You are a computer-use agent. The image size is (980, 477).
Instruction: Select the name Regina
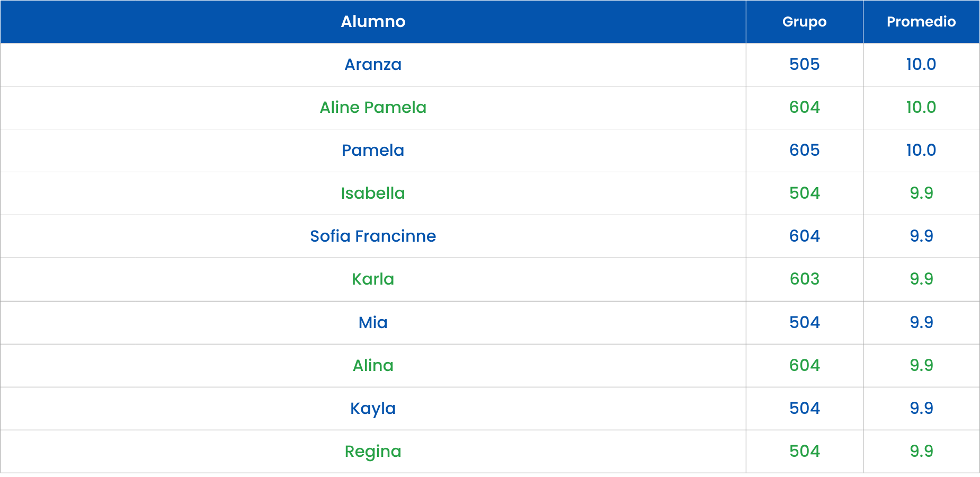[373, 452]
